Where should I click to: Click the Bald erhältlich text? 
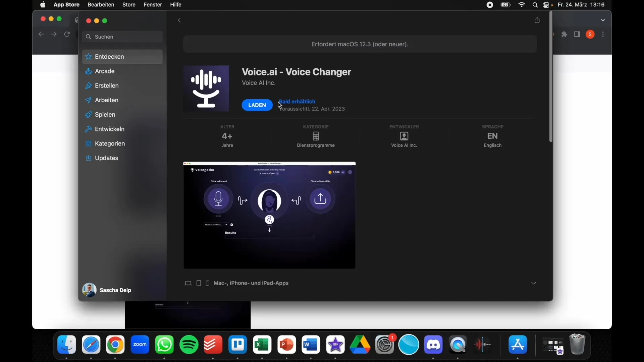(x=298, y=102)
